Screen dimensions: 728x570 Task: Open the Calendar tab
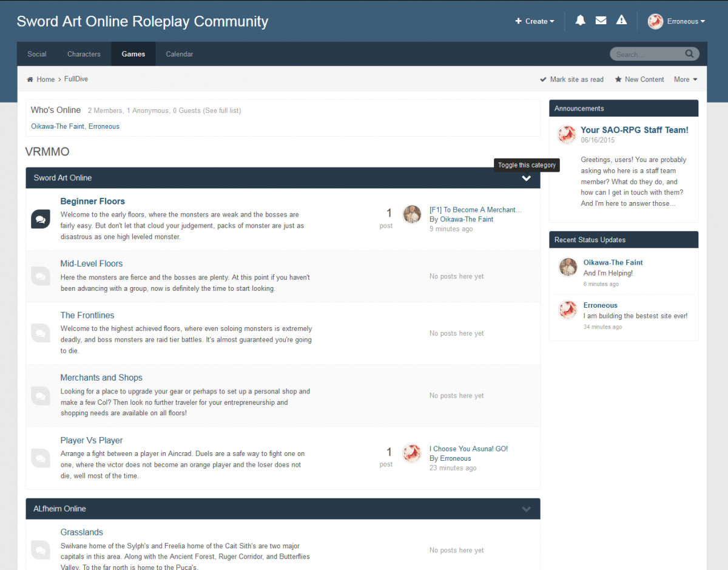pyautogui.click(x=180, y=54)
